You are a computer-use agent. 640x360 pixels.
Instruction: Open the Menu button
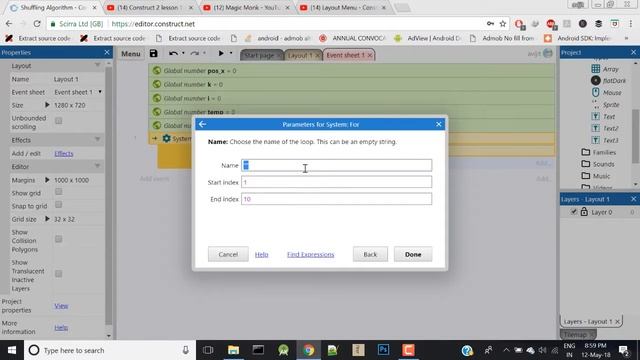[131, 53]
